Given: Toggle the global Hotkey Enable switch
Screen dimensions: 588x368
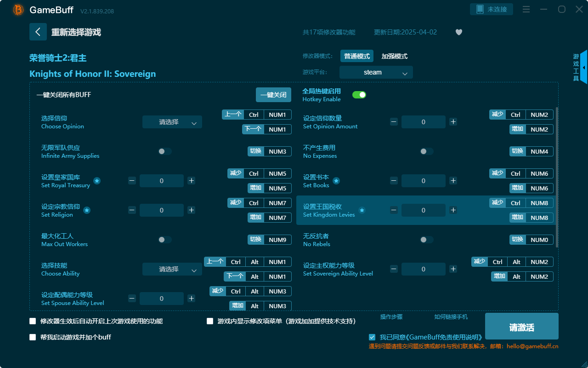Looking at the screenshot, I should [359, 95].
